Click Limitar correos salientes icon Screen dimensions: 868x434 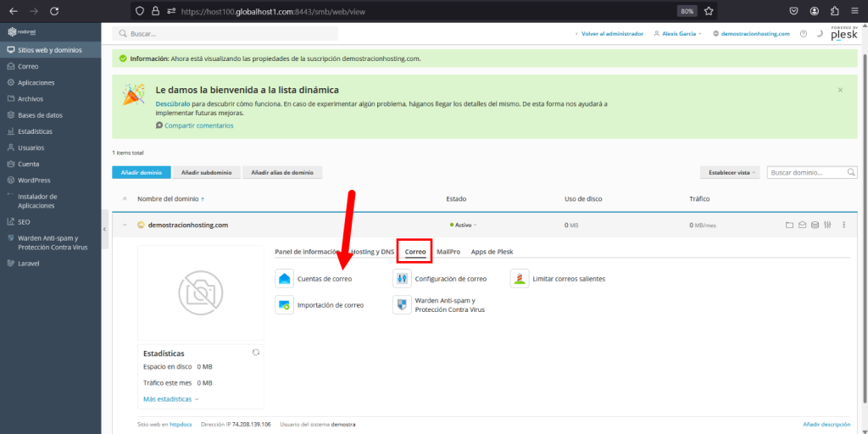[519, 278]
